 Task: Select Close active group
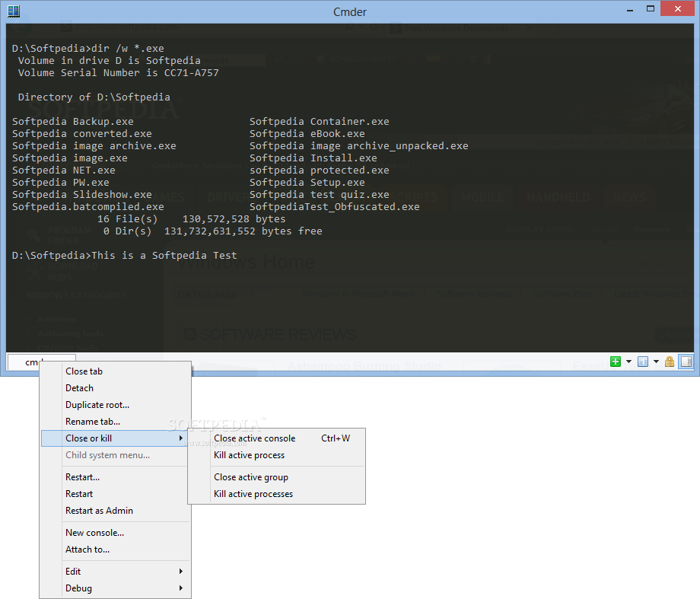(x=276, y=477)
